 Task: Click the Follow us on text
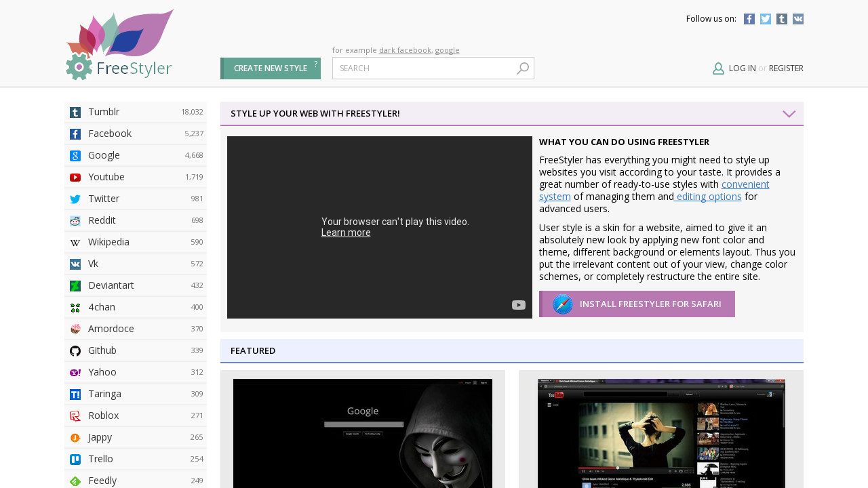pyautogui.click(x=711, y=19)
